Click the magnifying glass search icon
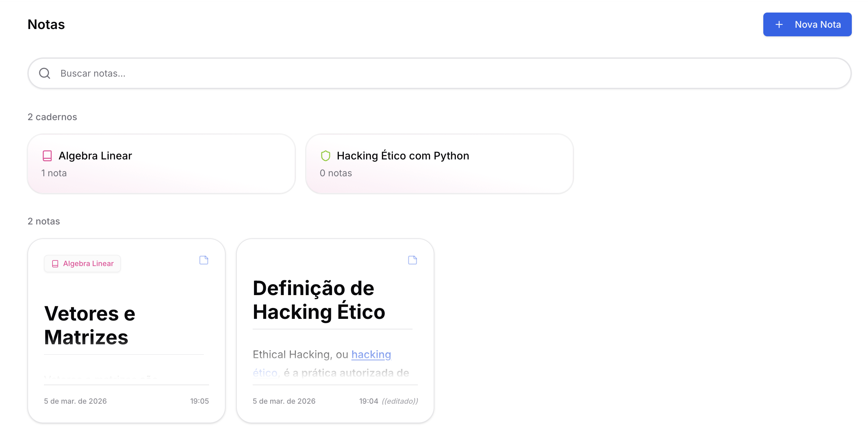 point(45,73)
